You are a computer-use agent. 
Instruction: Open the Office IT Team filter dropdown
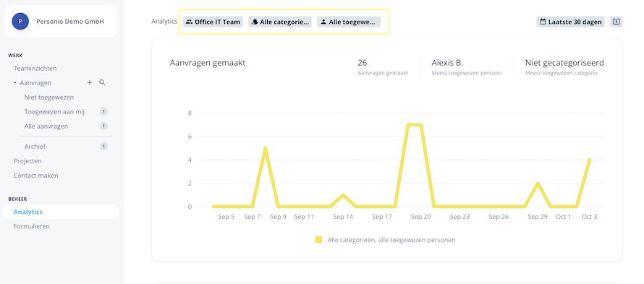213,22
